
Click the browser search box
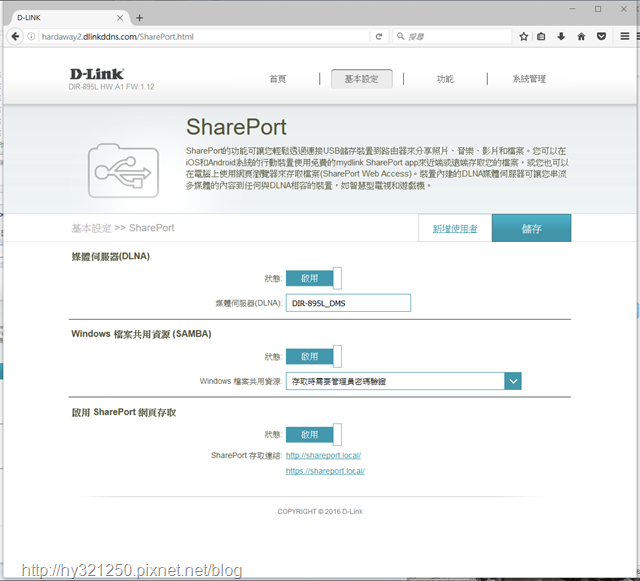click(452, 37)
